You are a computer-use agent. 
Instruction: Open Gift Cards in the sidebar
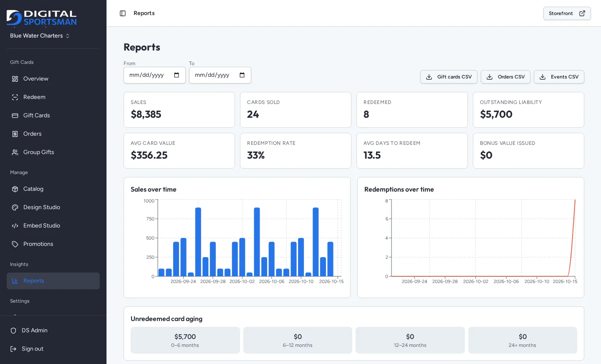pyautogui.click(x=53, y=116)
